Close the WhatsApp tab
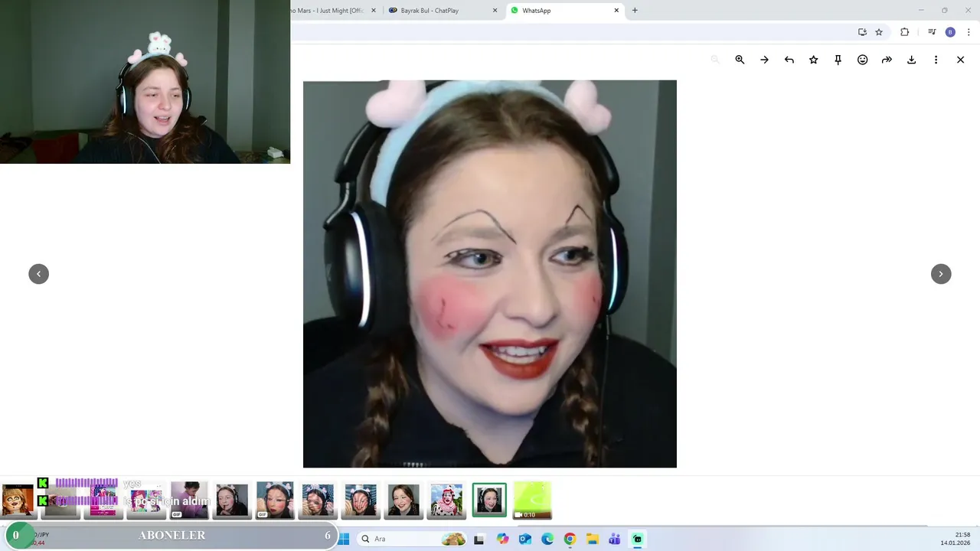The image size is (980, 551). pyautogui.click(x=616, y=11)
